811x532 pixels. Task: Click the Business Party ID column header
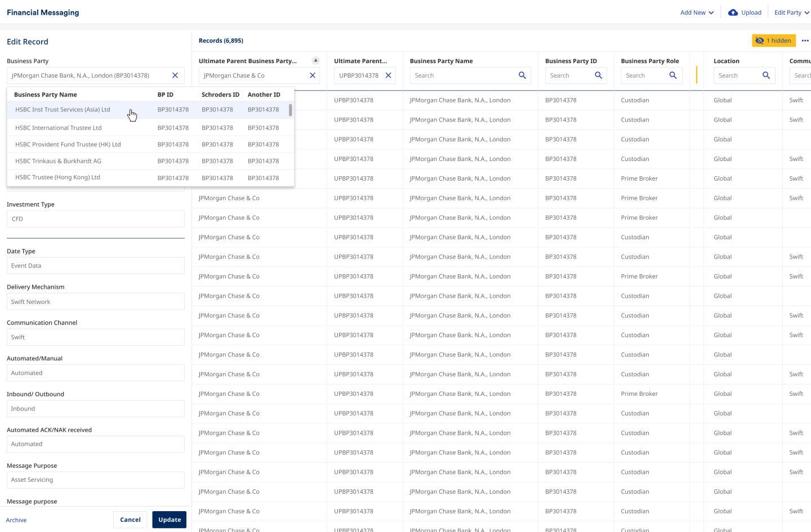tap(571, 61)
